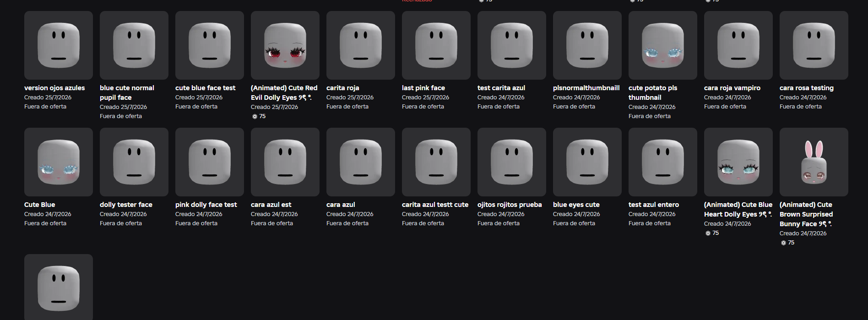Screen dimensions: 868x320
Task: Open the 'carita azul testt cute' title
Action: tap(435, 205)
